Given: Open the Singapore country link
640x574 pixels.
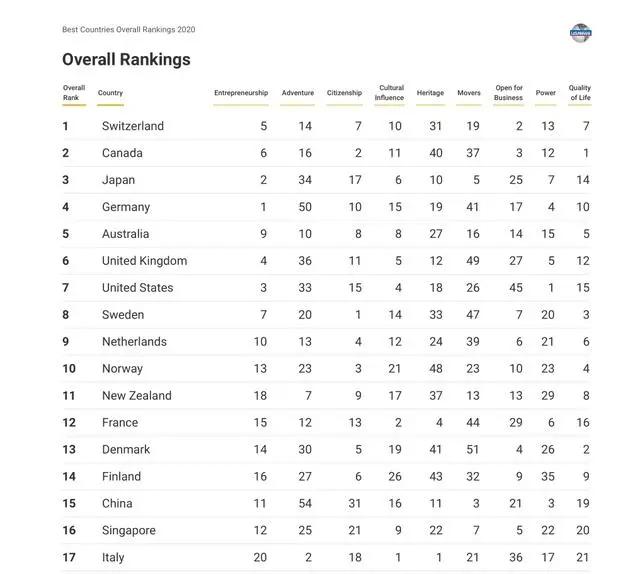Looking at the screenshot, I should click(129, 531).
